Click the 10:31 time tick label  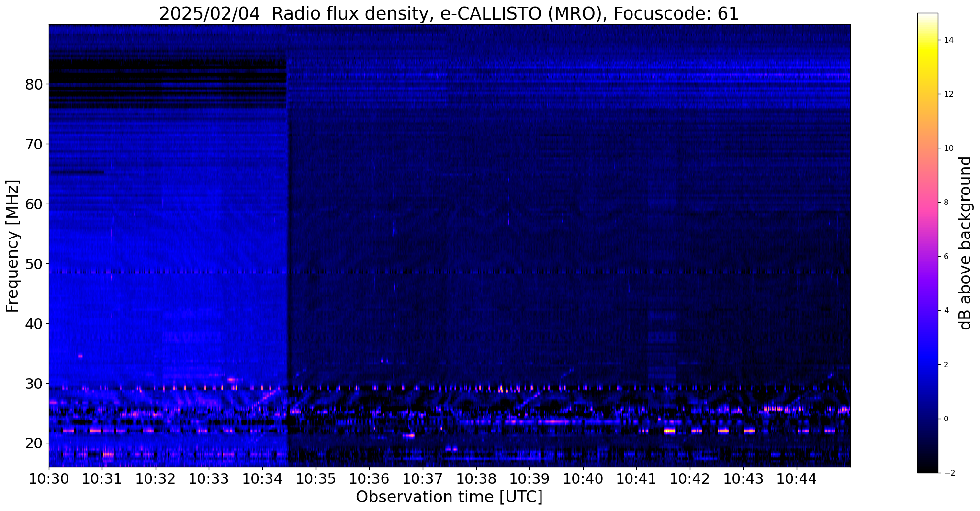102,478
